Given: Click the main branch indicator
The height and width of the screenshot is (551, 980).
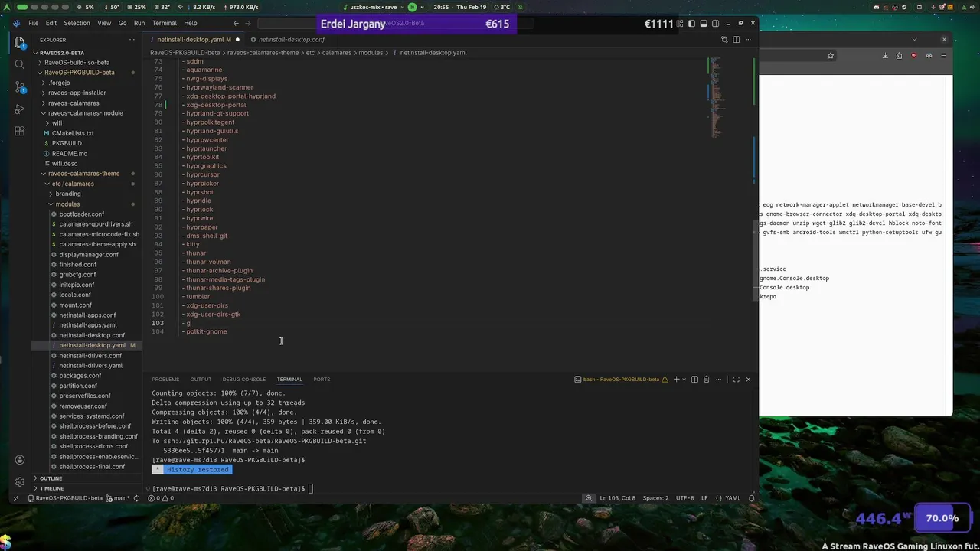Looking at the screenshot, I should pyautogui.click(x=119, y=498).
